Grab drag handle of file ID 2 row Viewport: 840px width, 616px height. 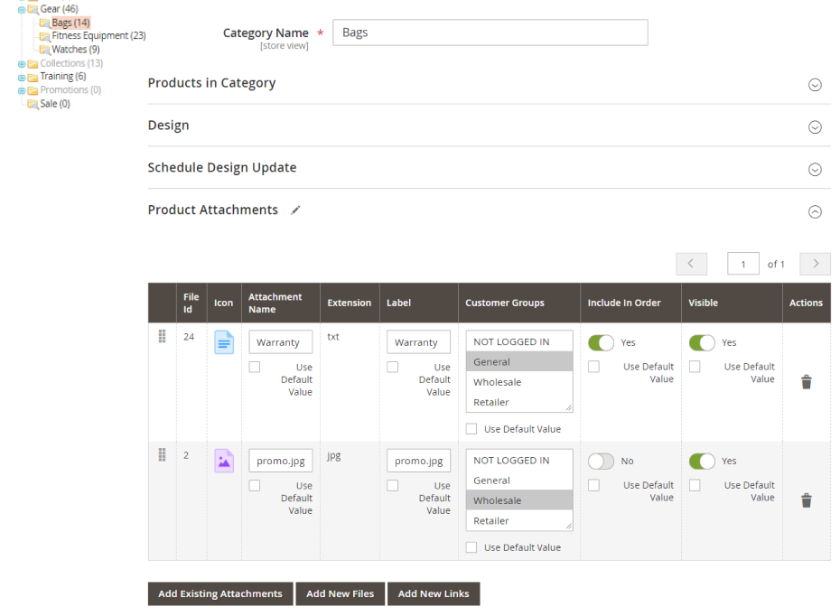(x=163, y=454)
